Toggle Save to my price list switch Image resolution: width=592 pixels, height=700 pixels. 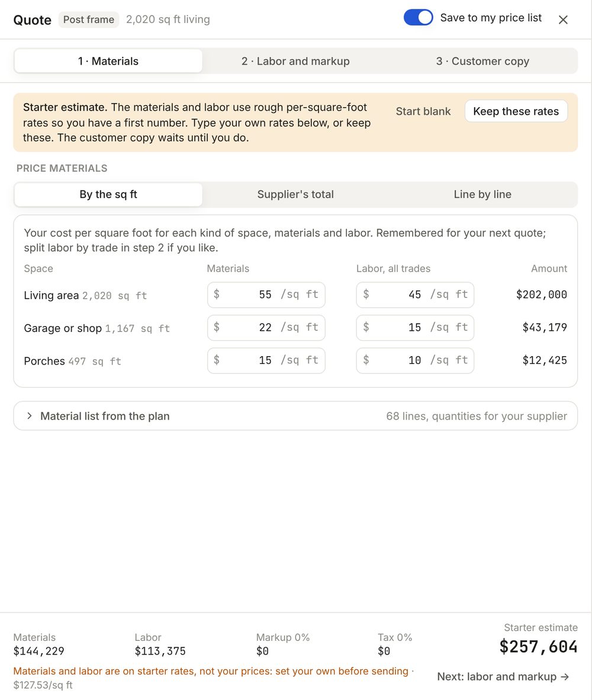418,18
